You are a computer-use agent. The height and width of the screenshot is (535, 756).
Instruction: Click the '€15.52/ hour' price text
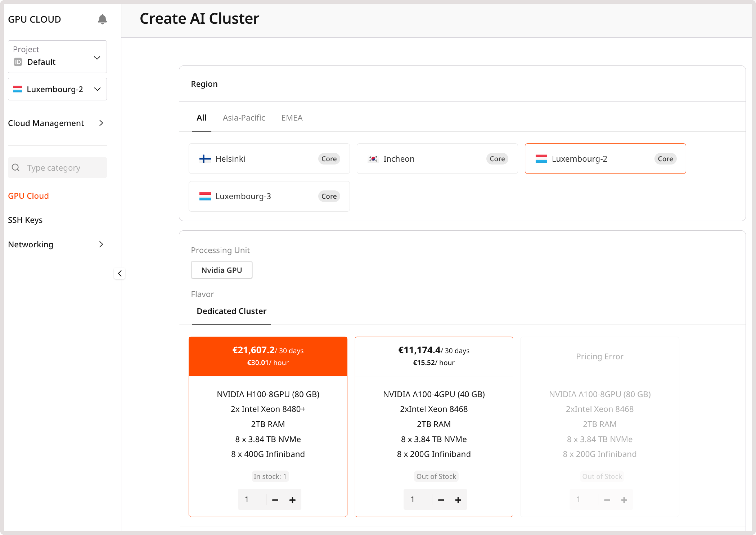point(434,362)
